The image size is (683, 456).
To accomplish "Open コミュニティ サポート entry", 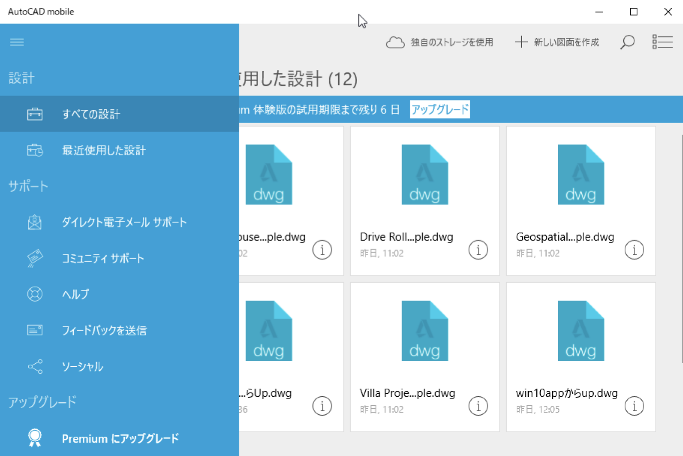I will [119, 258].
